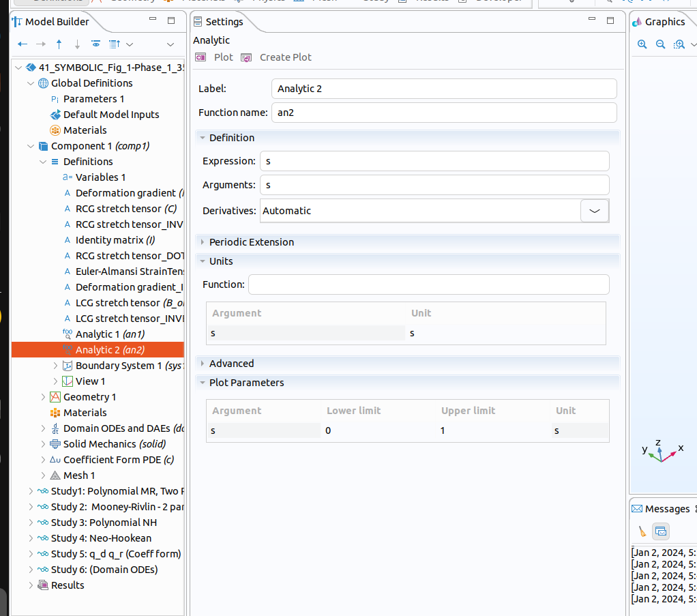Maximize the Model Builder panel
This screenshot has height=616, width=697.
point(171,21)
